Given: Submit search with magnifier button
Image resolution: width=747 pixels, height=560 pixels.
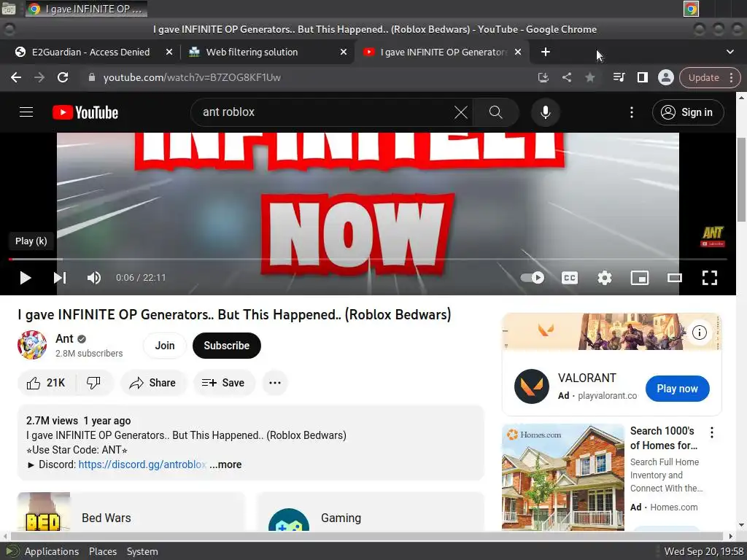Looking at the screenshot, I should click(x=496, y=112).
